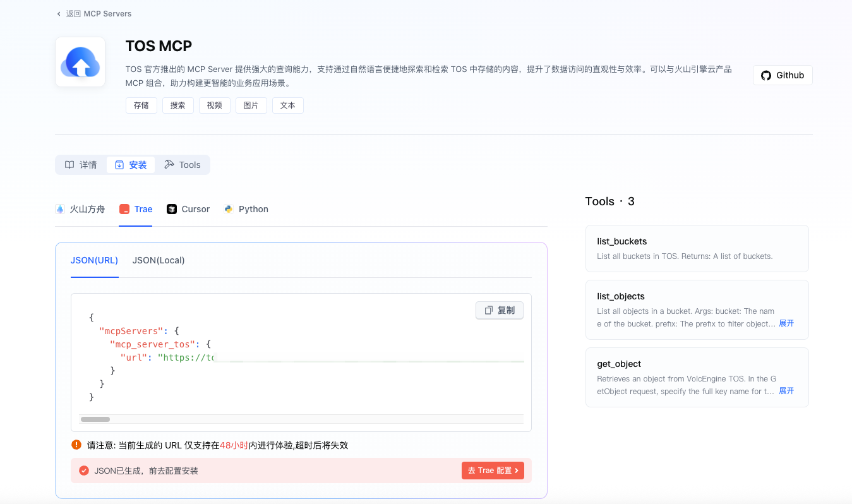
Task: Click the orange warning icon
Action: pyautogui.click(x=76, y=445)
